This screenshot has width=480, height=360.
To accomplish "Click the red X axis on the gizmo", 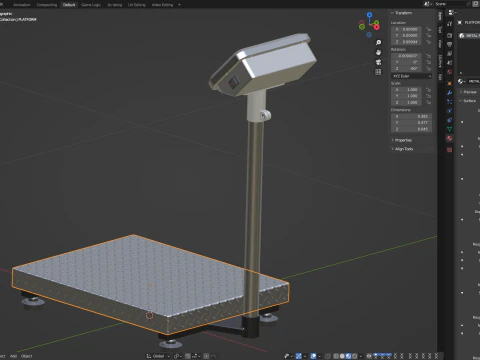I will point(377,27).
